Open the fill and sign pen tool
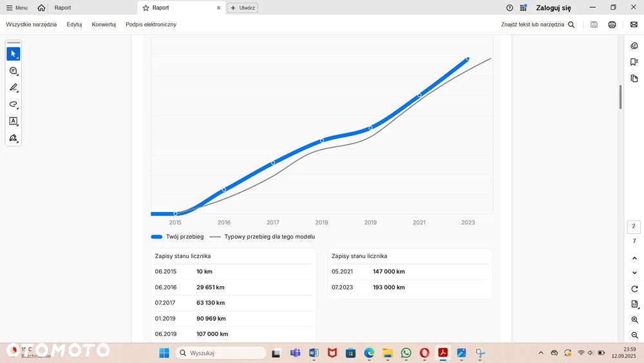Screen dimensions: 644x363 click(x=13, y=138)
